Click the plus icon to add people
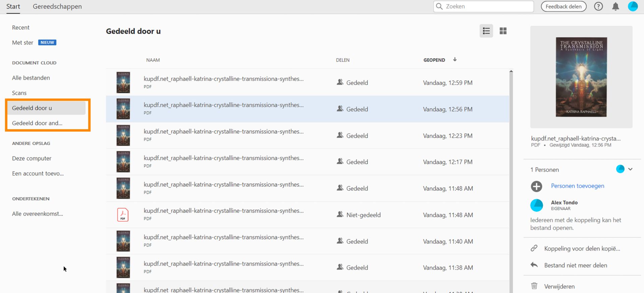This screenshot has height=293, width=644. 536,186
